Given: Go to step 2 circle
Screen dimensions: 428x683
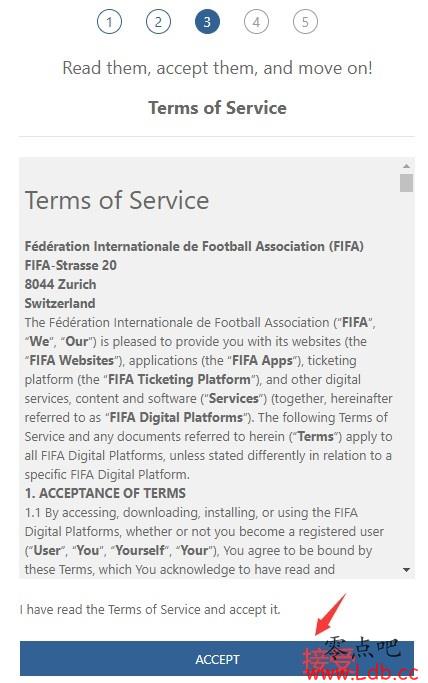Looking at the screenshot, I should point(158,22).
